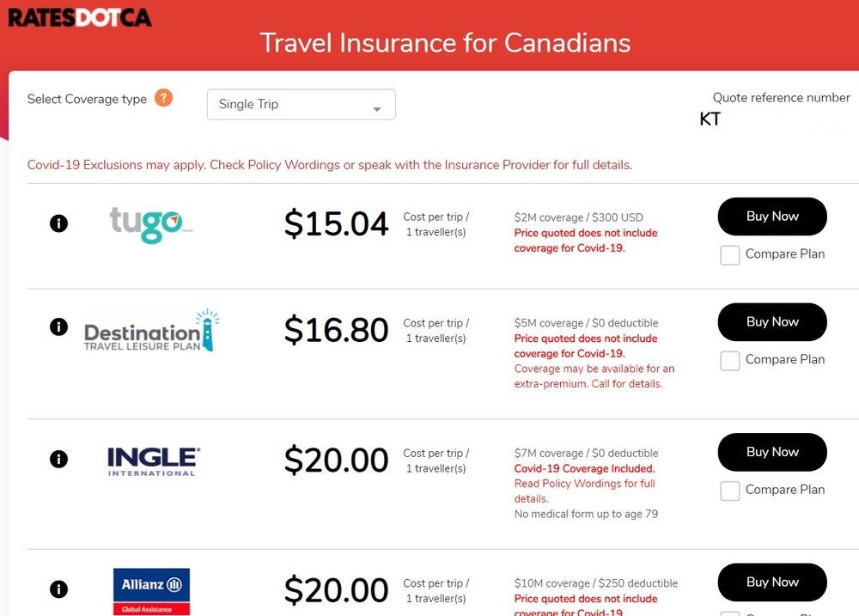This screenshot has width=859, height=616.
Task: Click the dropdown arrow beside Single Trip
Action: 377,109
